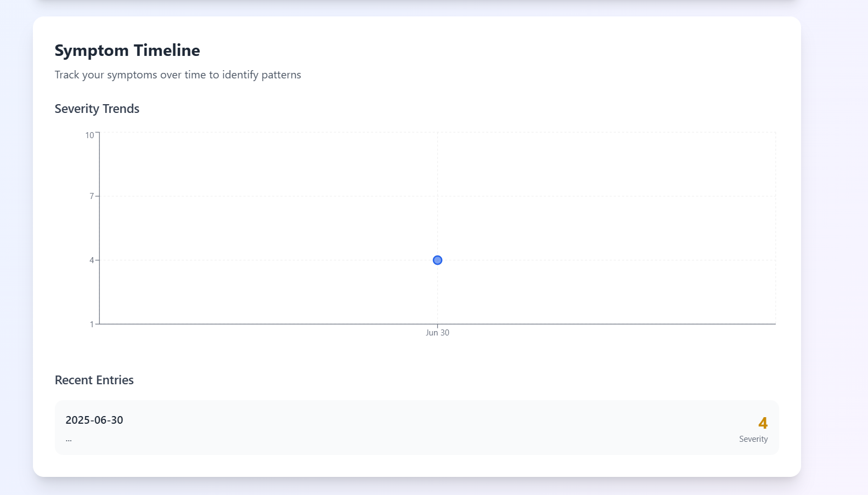The width and height of the screenshot is (868, 495).
Task: Open the 2025-06-30 recent entry card
Action: click(416, 428)
